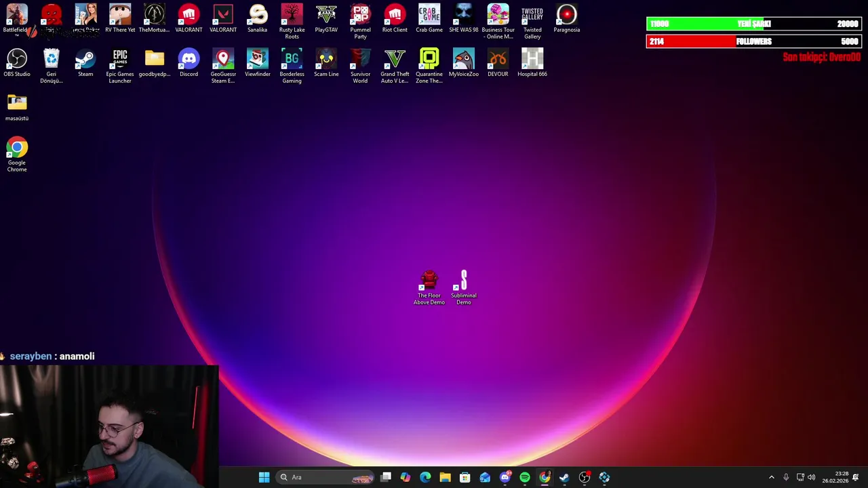Open the masaüstü folder
The height and width of the screenshot is (488, 868).
point(17,107)
